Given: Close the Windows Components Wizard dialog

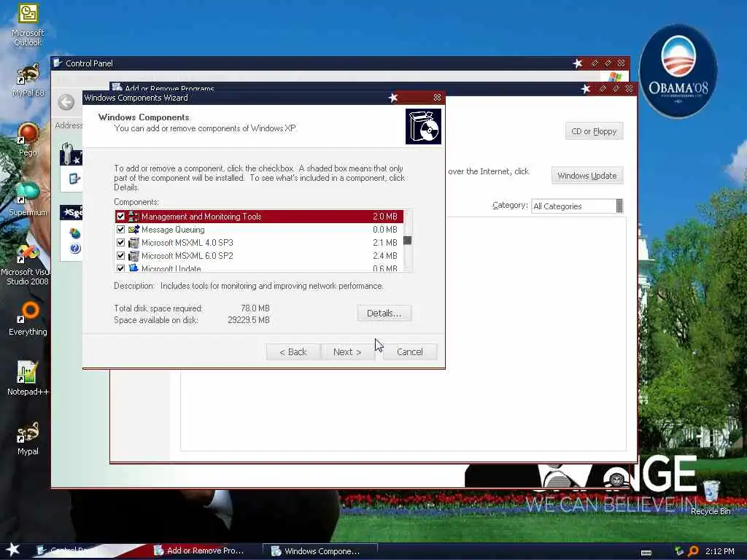Looking at the screenshot, I should [437, 97].
